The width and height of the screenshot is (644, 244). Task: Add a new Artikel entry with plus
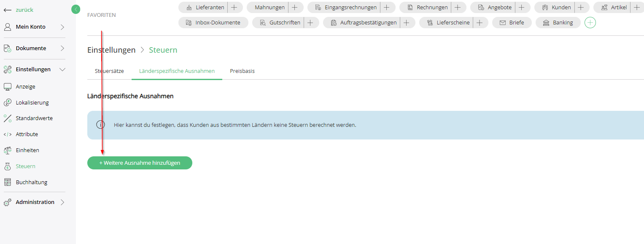pos(637,7)
